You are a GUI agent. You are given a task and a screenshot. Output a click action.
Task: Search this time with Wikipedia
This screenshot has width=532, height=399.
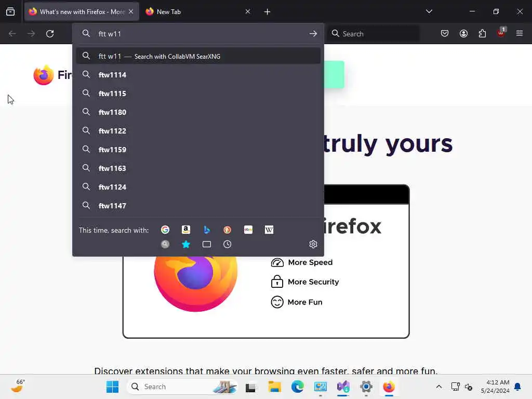pyautogui.click(x=269, y=230)
